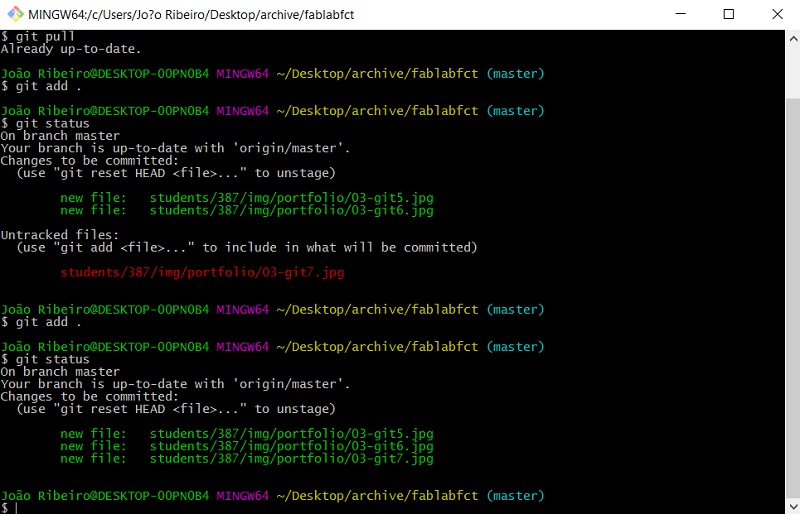Click the hint 'git add <file>...' line
This screenshot has width=800, height=514.
(x=247, y=248)
